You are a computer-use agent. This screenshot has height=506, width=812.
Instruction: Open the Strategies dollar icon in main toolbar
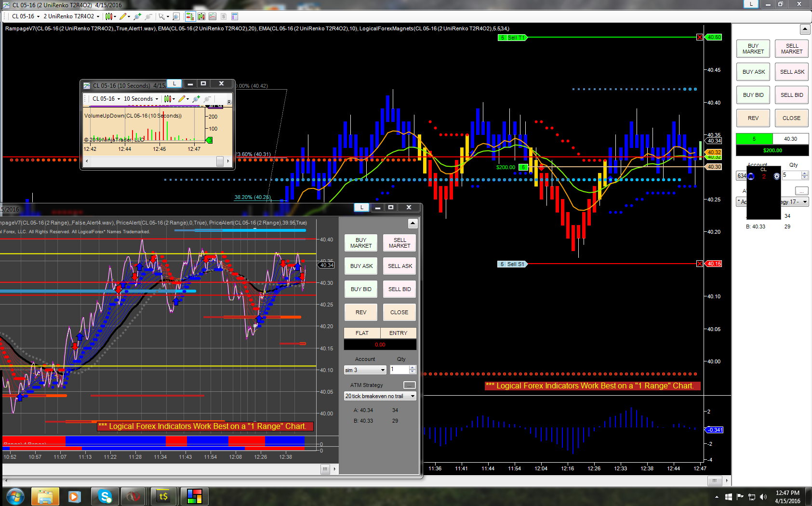coord(224,16)
